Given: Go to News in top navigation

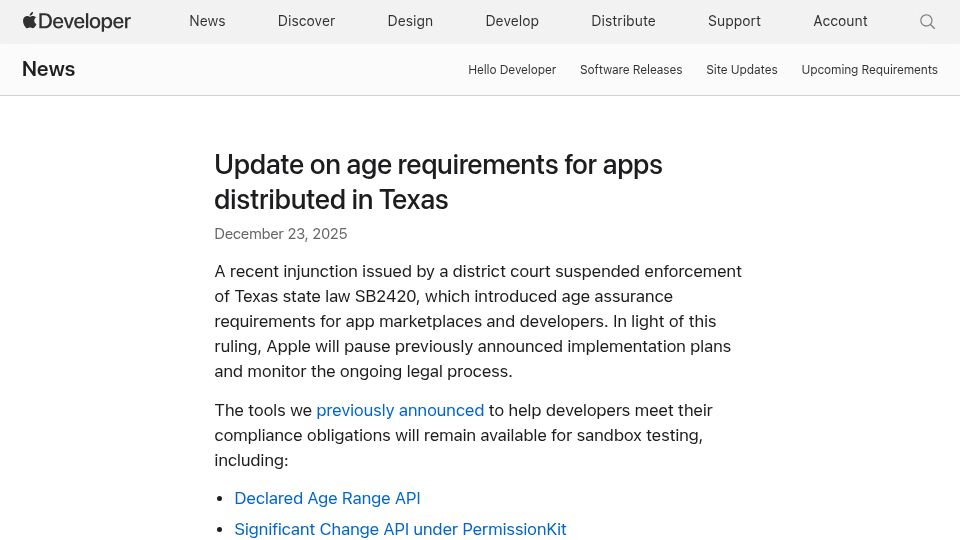Looking at the screenshot, I should click(x=207, y=21).
